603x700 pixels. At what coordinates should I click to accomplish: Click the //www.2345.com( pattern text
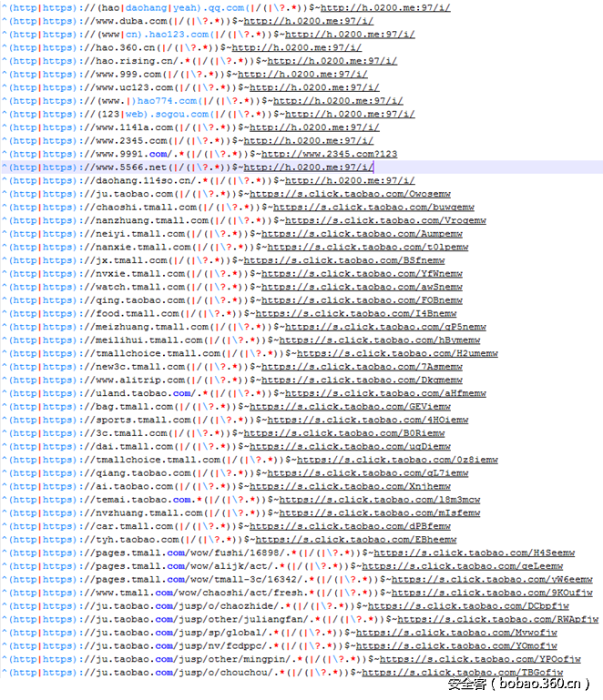tap(129, 141)
